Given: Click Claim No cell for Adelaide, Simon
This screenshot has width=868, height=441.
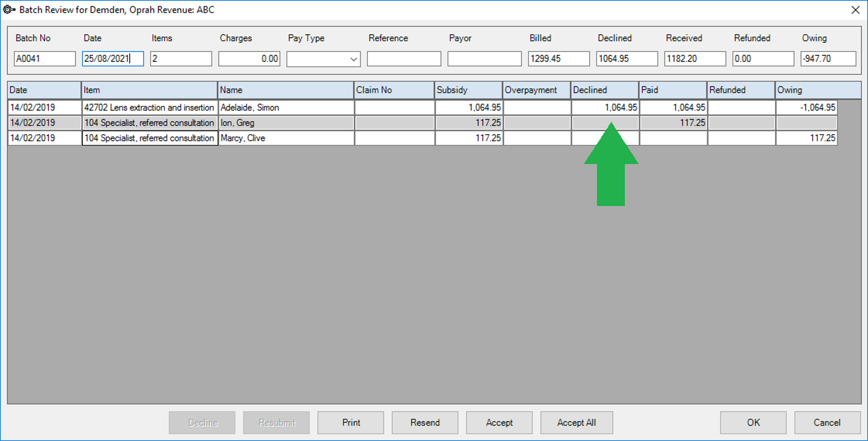Looking at the screenshot, I should 394,108.
